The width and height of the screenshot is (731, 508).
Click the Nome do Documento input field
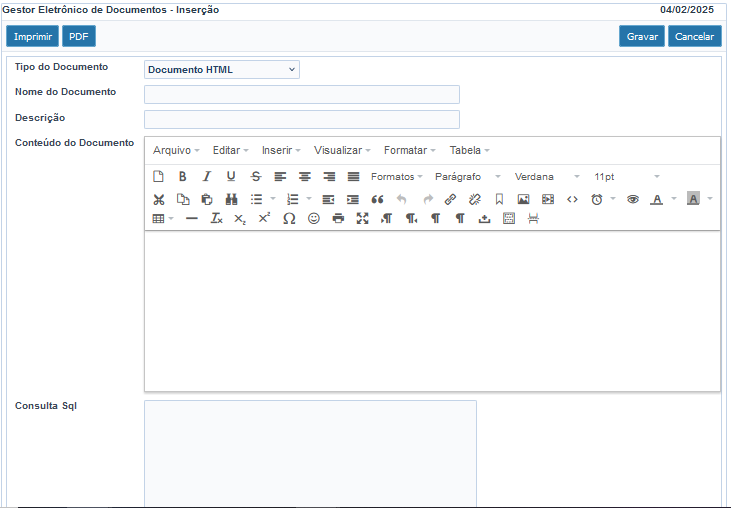pyautogui.click(x=302, y=94)
